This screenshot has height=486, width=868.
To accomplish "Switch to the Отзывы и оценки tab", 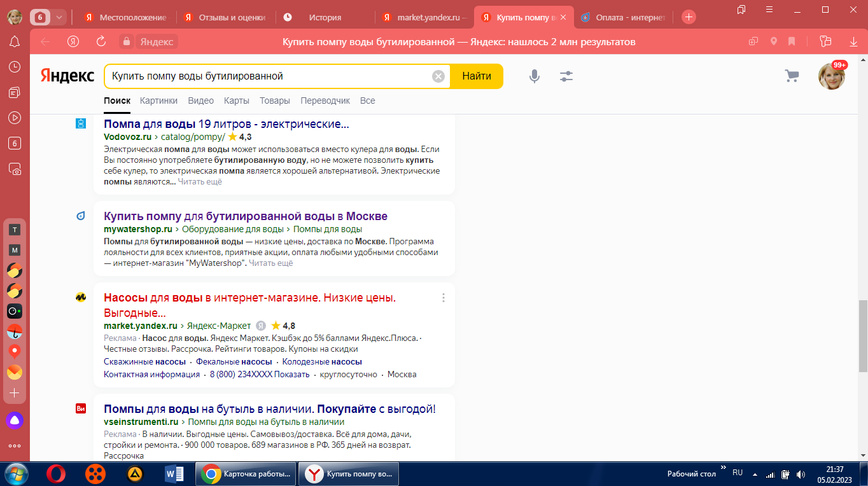I will point(225,17).
